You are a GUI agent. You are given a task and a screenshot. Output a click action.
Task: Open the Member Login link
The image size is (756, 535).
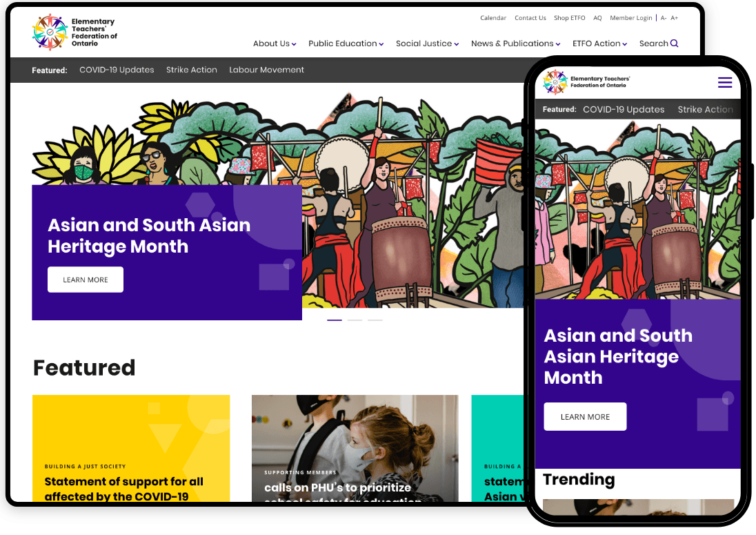pyautogui.click(x=630, y=18)
